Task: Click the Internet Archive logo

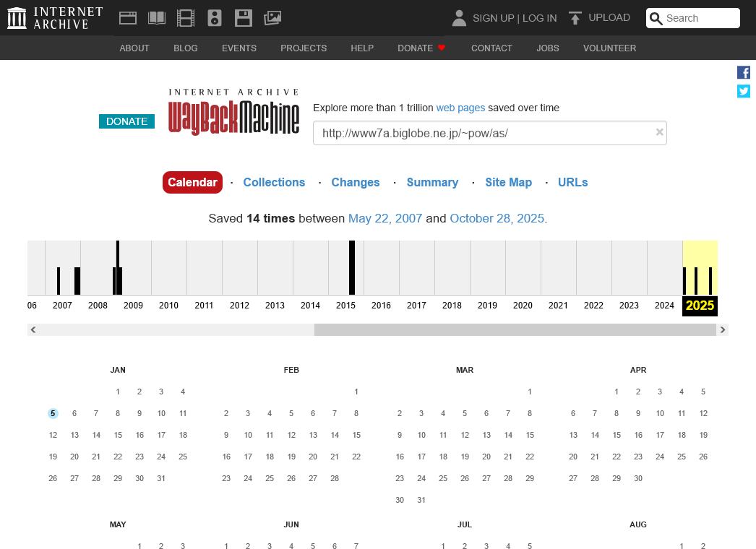Action: click(x=55, y=18)
